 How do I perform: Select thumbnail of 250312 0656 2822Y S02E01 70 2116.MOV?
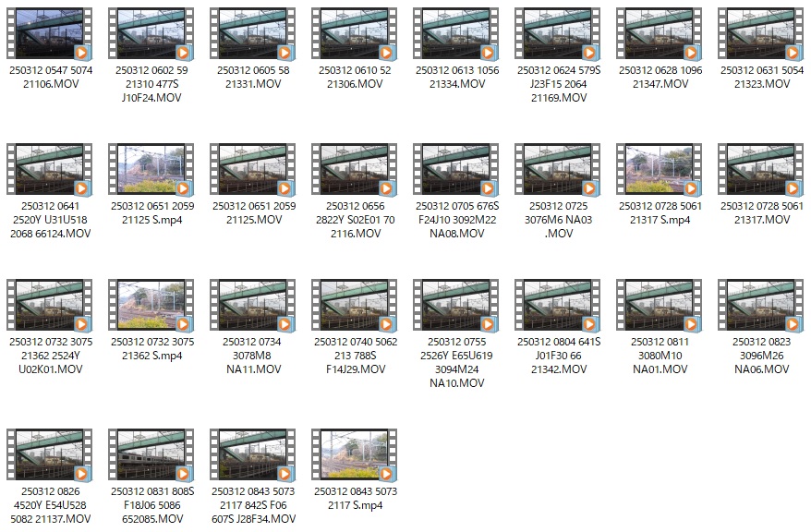[x=355, y=170]
